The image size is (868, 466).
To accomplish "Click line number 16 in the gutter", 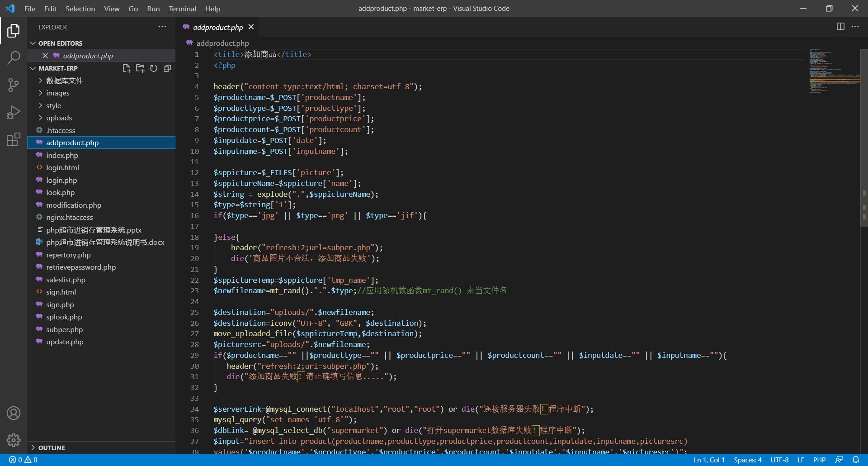I will 194,215.
